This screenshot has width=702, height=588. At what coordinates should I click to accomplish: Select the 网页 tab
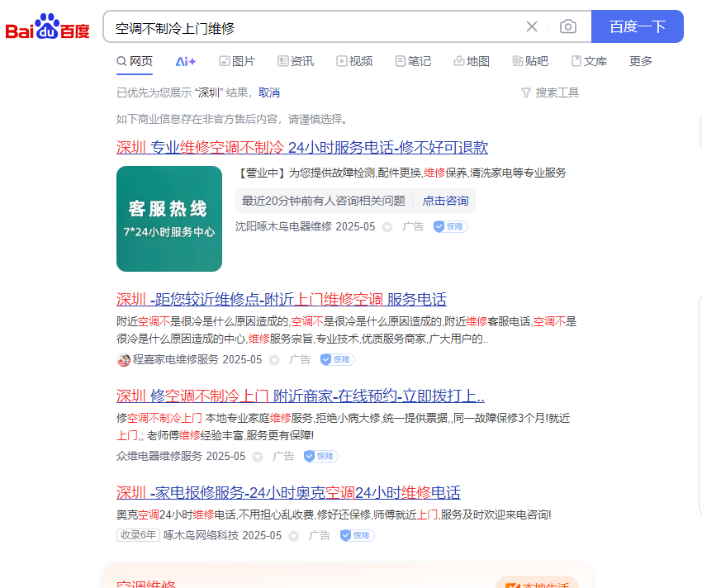[x=135, y=61]
